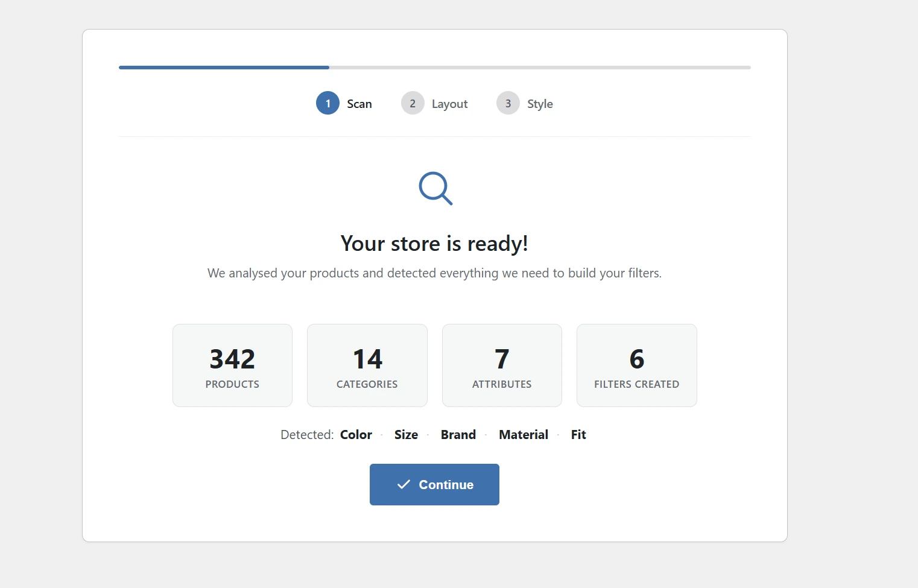Screen dimensions: 918x588
Task: Select step 1 Scan circle
Action: (x=328, y=103)
